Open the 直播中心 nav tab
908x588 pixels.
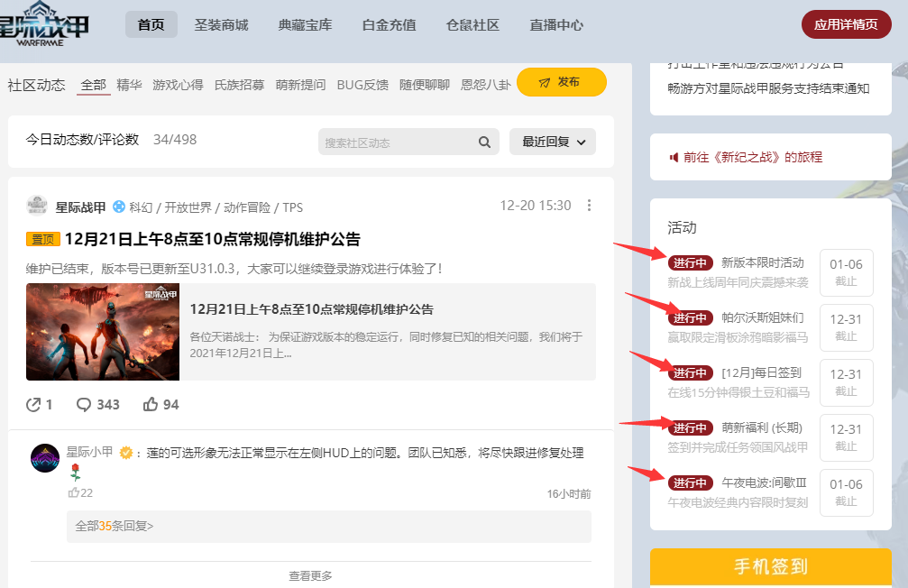(556, 25)
